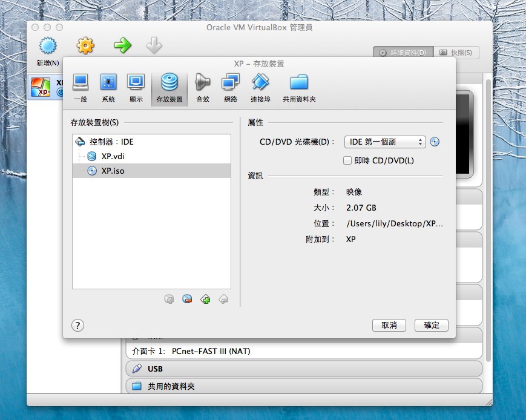This screenshot has height=420, width=526.
Task: Select the XP virtual machine in the manager list
Action: pos(45,87)
